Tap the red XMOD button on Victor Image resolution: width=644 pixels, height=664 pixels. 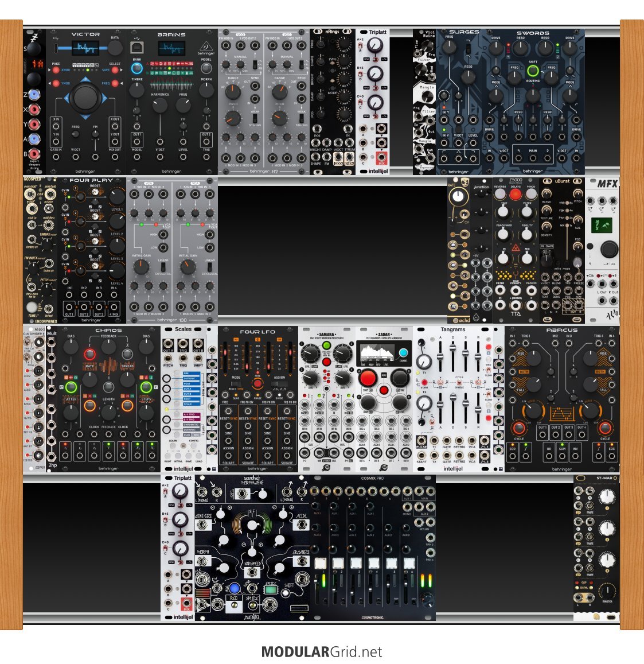[56, 70]
